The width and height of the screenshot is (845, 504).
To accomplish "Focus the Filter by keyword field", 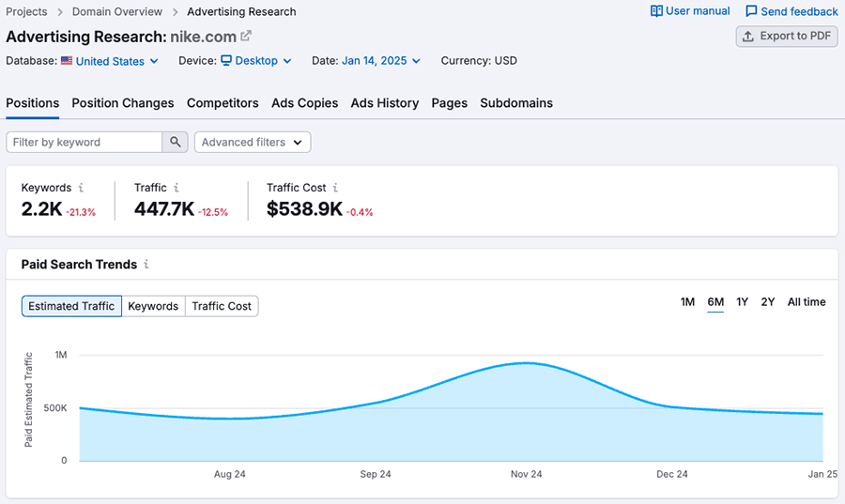I will tap(84, 142).
